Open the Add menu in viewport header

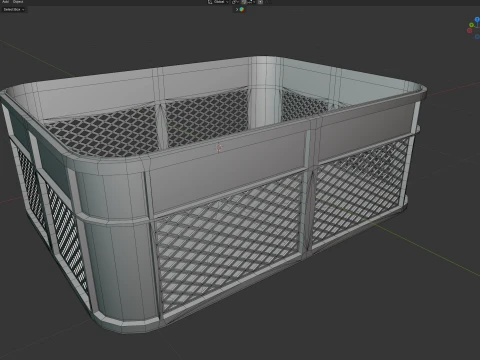pos(5,2)
